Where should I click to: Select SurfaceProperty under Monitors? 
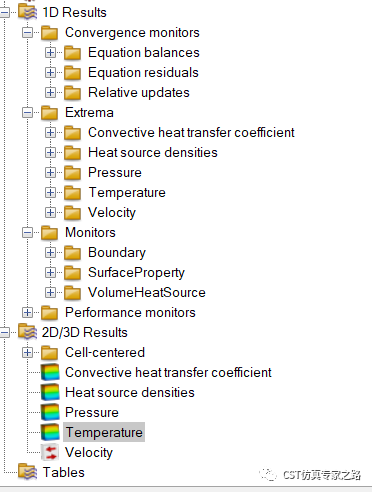click(136, 273)
